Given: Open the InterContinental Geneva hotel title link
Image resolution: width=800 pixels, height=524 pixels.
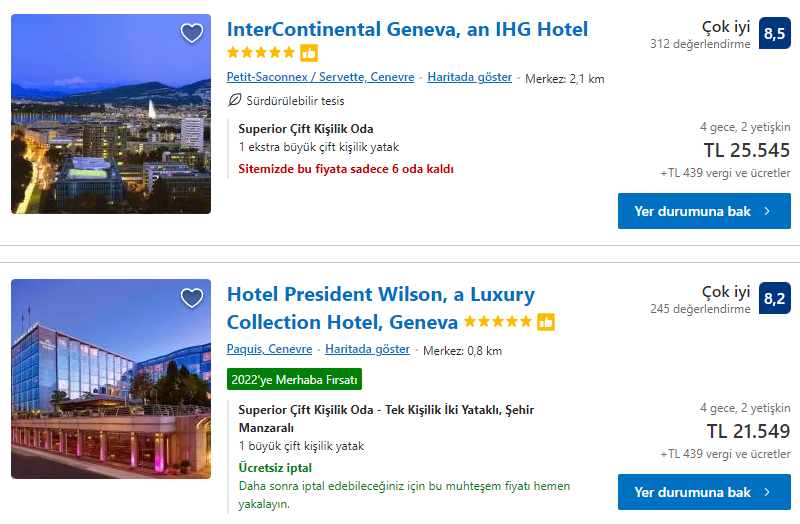Looking at the screenshot, I should point(407,29).
